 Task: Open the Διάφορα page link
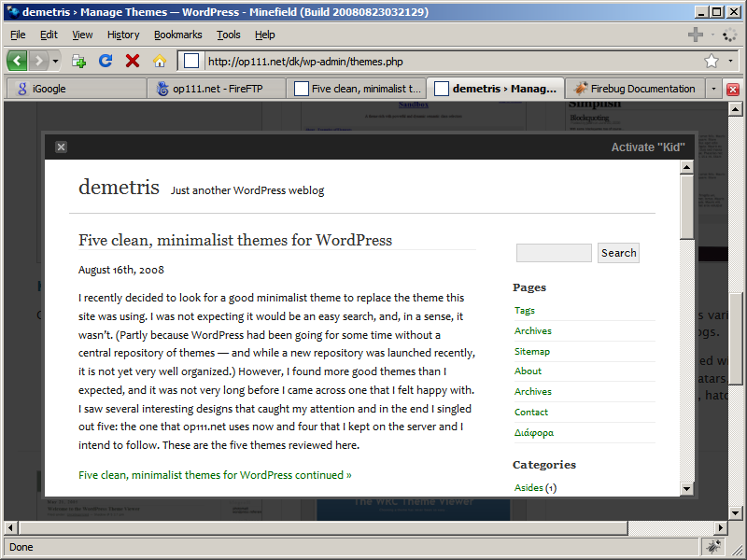pos(534,433)
